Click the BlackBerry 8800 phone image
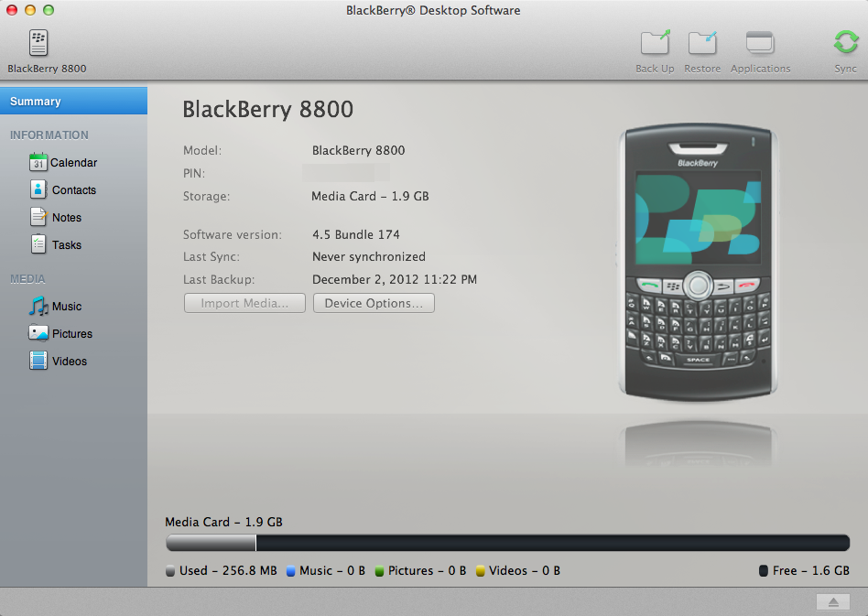The height and width of the screenshot is (616, 868). pos(698,261)
